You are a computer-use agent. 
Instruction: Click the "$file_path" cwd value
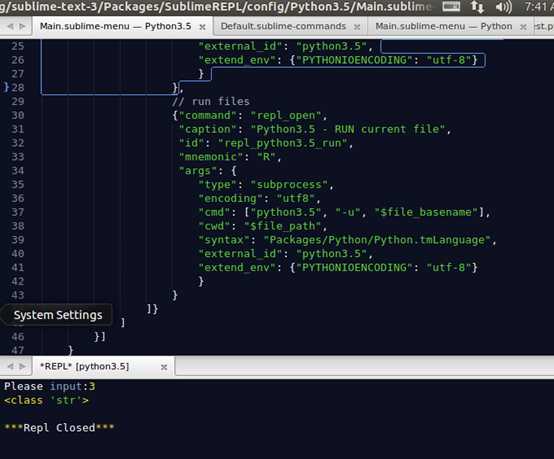tap(283, 226)
